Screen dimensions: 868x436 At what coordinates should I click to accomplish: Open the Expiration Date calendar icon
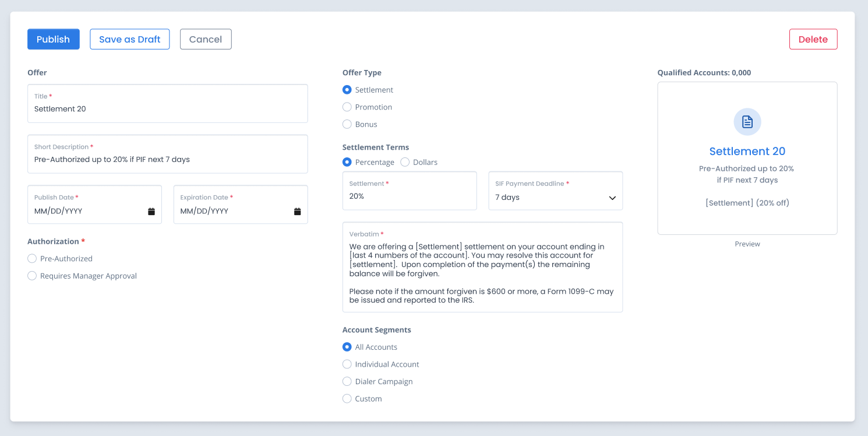[297, 212]
